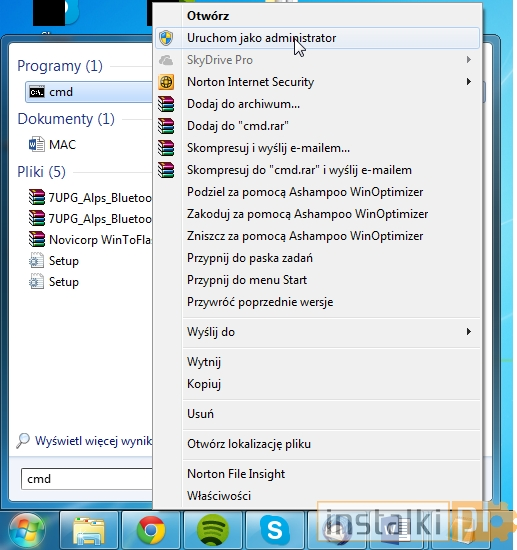Click the magnifier icon beside Wyświetl więcej wyników
The image size is (517, 550).
pos(23,441)
